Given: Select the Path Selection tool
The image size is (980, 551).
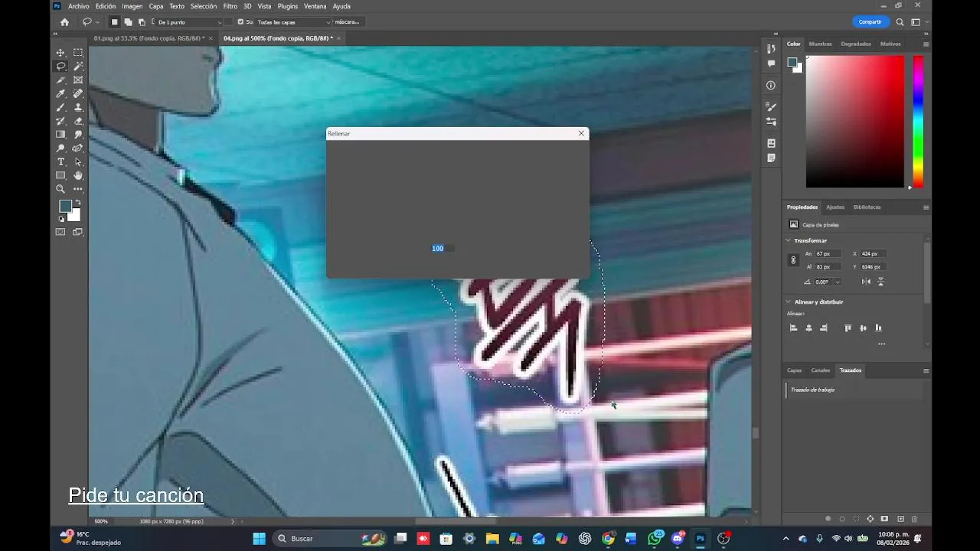Looking at the screenshot, I should tap(78, 161).
